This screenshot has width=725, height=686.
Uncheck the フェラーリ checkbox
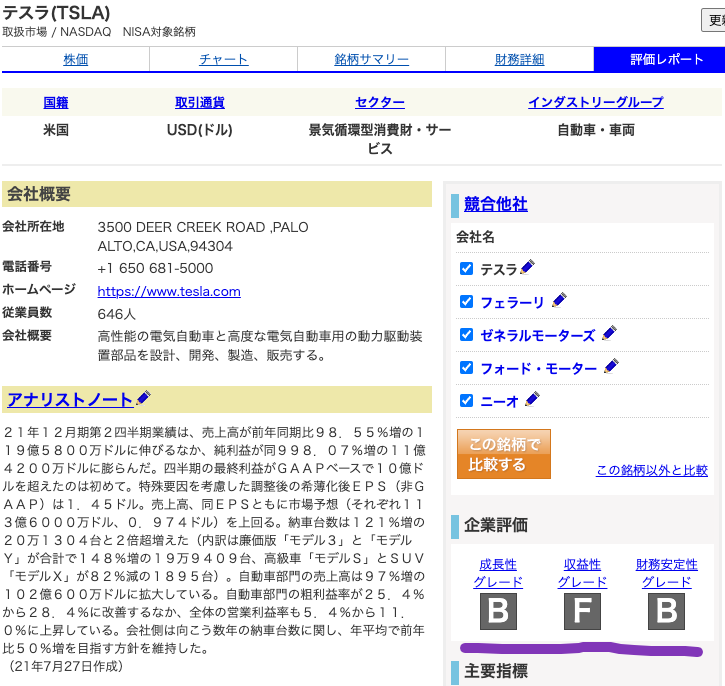[x=466, y=301]
